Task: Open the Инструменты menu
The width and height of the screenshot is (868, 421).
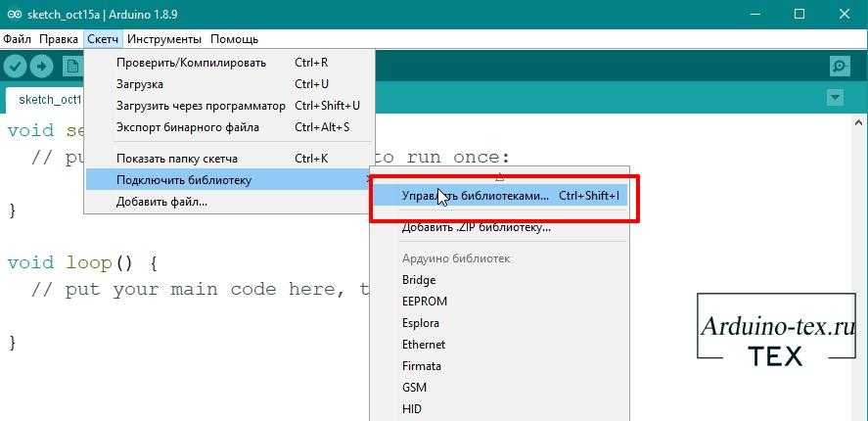Action: (x=163, y=39)
